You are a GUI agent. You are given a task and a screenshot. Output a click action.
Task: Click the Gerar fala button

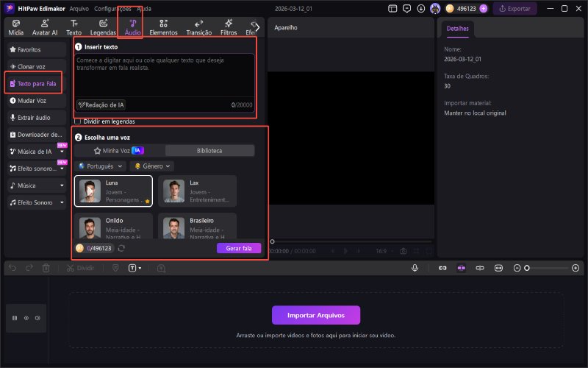coord(239,248)
